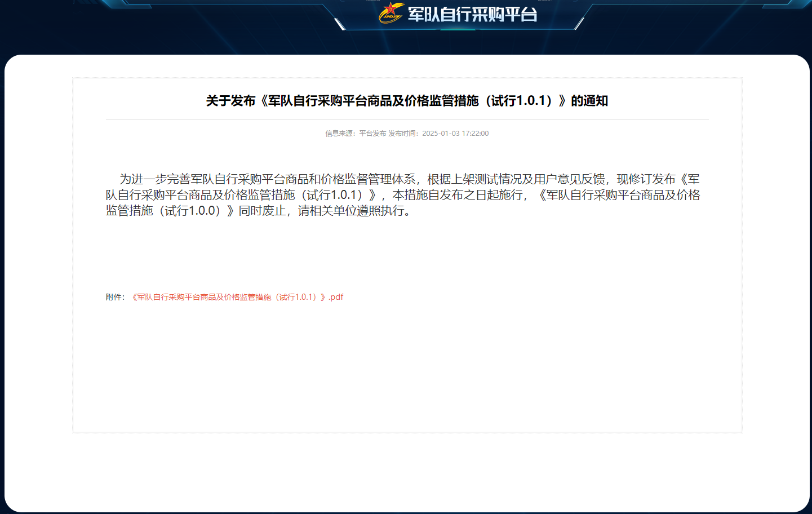Click 关于发布 at the start of the title

coord(230,101)
